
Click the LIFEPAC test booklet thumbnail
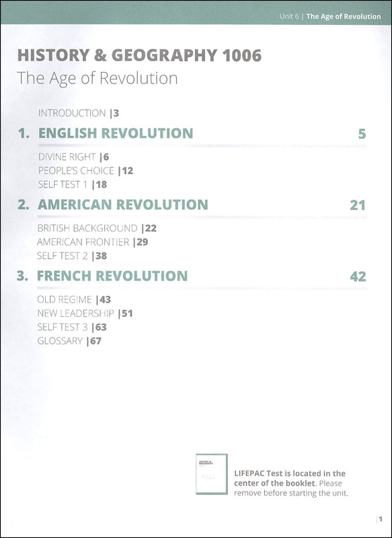click(212, 474)
